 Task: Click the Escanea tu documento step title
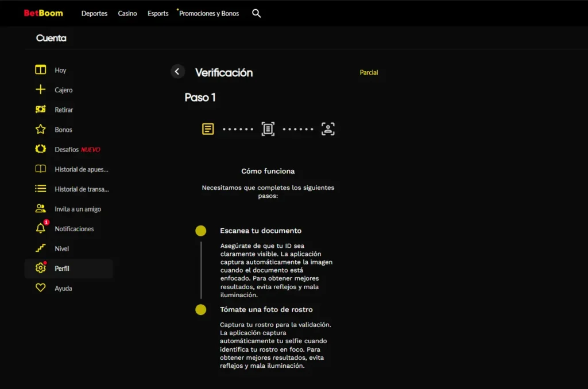pyautogui.click(x=261, y=231)
